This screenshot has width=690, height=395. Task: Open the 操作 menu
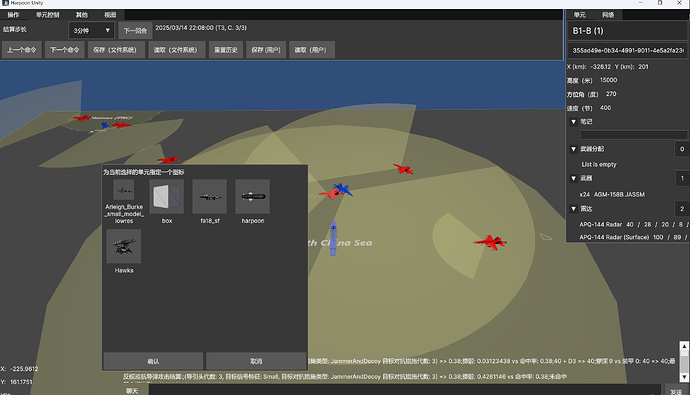click(13, 15)
